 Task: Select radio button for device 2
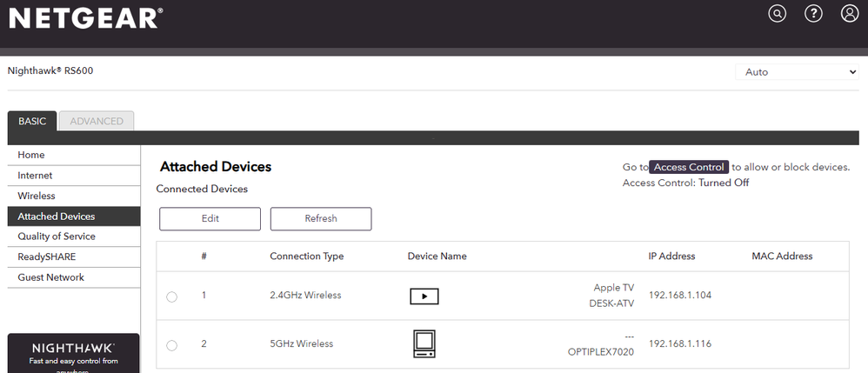click(x=171, y=345)
